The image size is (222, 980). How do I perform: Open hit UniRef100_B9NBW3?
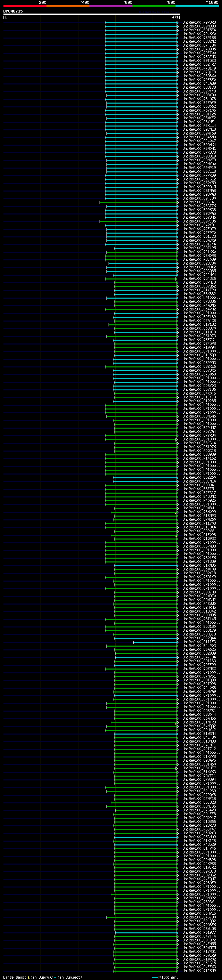point(199,26)
